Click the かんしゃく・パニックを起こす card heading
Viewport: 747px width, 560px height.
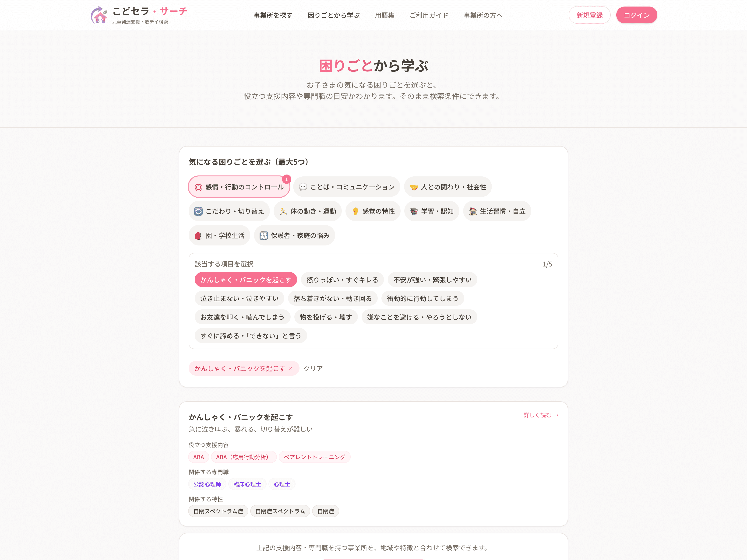point(241,417)
